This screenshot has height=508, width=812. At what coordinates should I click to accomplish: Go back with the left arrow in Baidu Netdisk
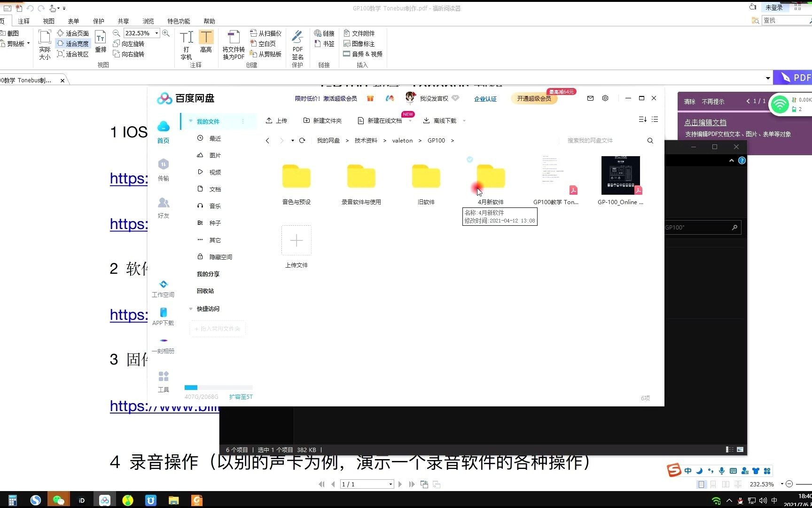[267, 141]
